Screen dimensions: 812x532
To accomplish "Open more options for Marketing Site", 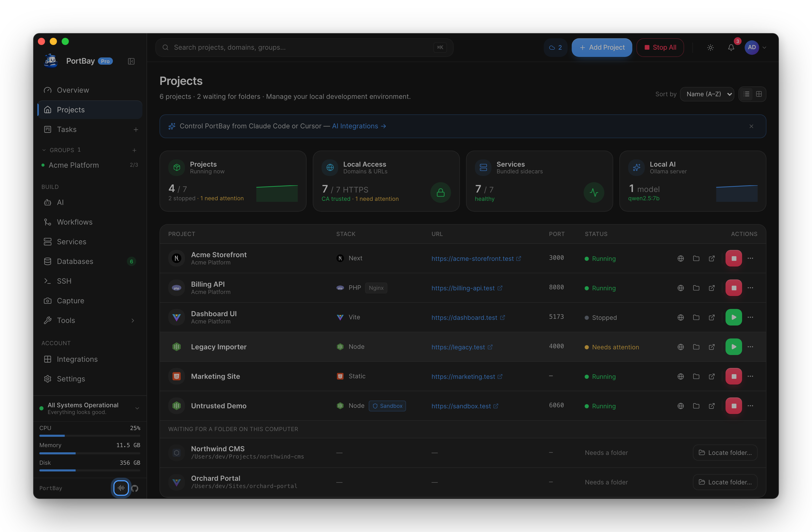I will [x=750, y=376].
